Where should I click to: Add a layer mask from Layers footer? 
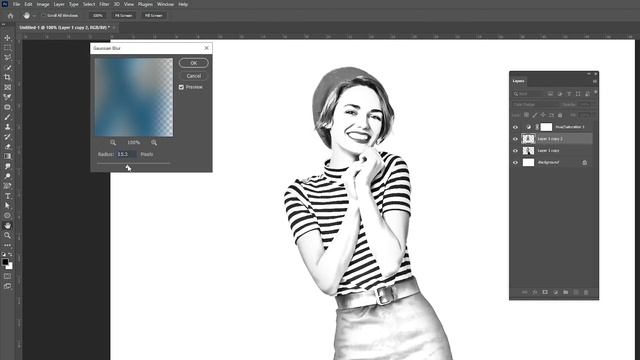pos(545,292)
